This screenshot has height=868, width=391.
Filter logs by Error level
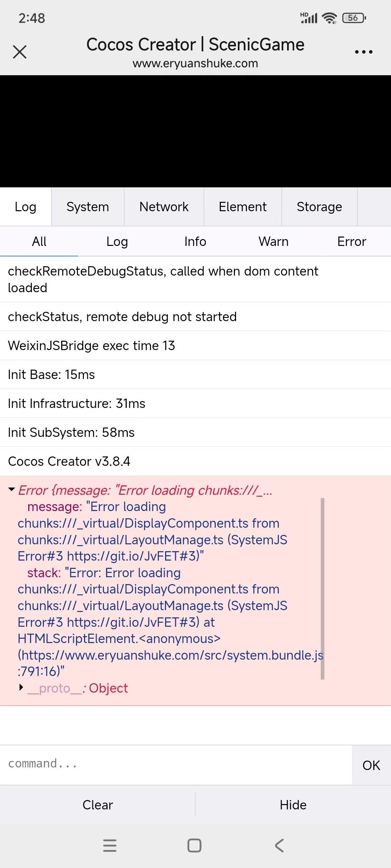tap(352, 242)
